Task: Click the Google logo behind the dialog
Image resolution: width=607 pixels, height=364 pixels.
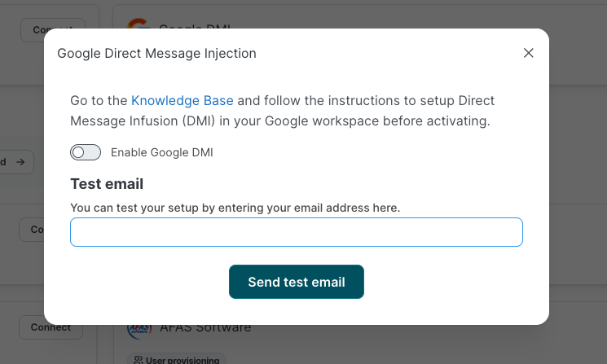Action: point(139,25)
